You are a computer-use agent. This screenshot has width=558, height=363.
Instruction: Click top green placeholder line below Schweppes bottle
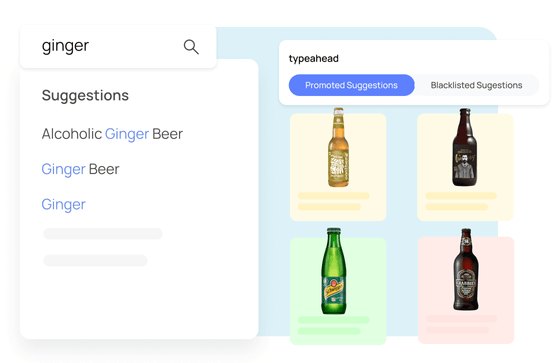point(333,320)
